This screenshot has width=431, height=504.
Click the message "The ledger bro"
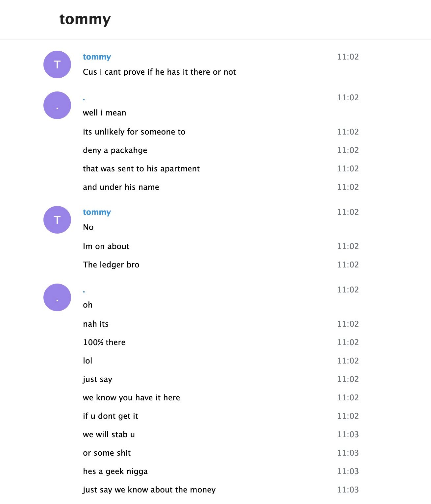111,265
